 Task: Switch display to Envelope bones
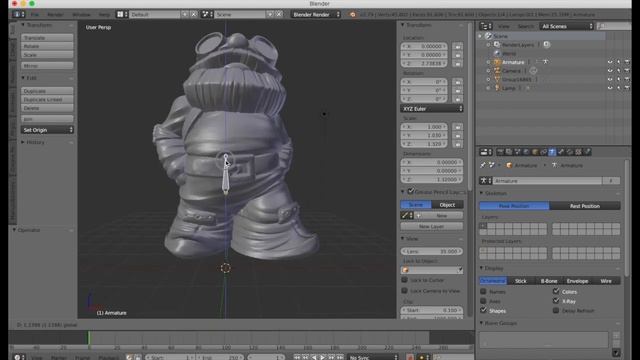(x=577, y=281)
